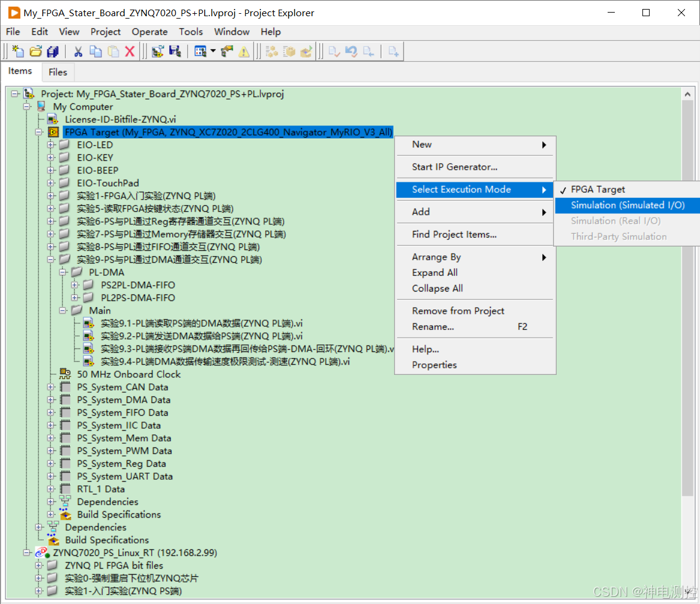Viewport: 700px width, 604px height.
Task: Click the 50 MHz Onboard Clock icon
Action: pos(65,374)
